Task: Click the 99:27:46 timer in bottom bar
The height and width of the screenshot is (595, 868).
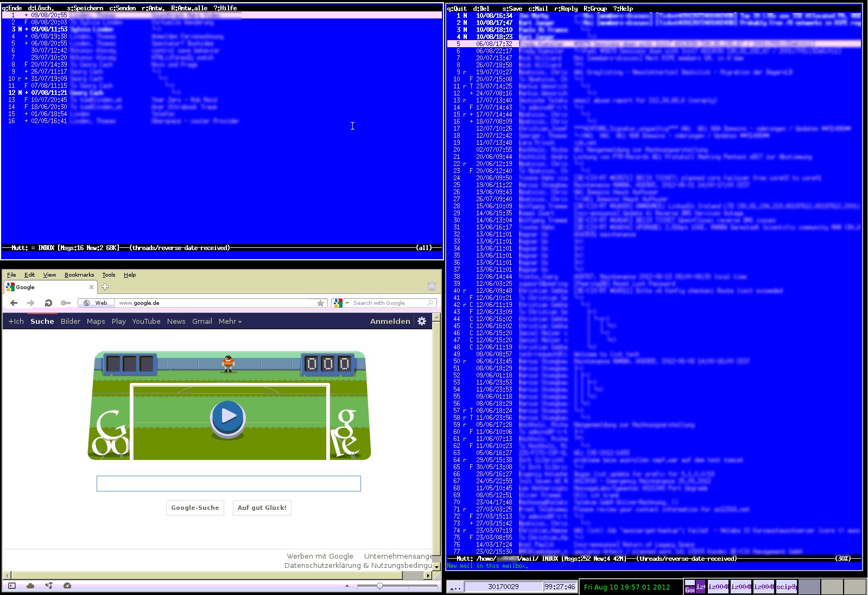Action: point(560,587)
